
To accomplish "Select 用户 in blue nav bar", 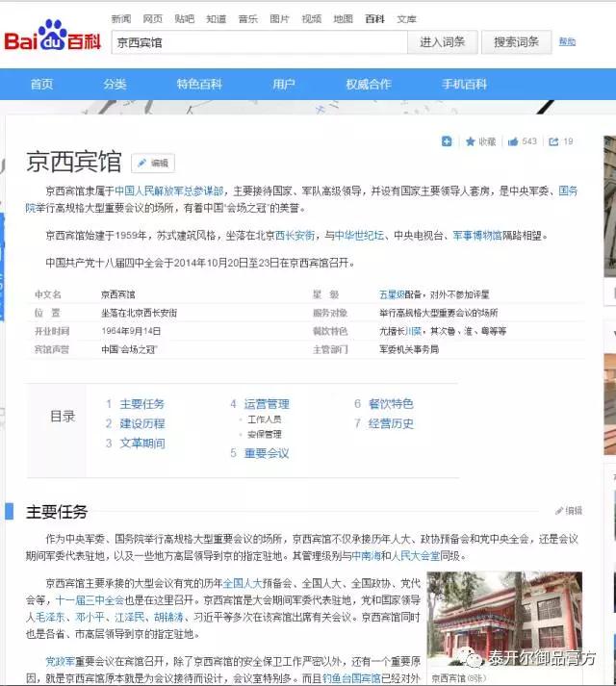I will point(284,84).
